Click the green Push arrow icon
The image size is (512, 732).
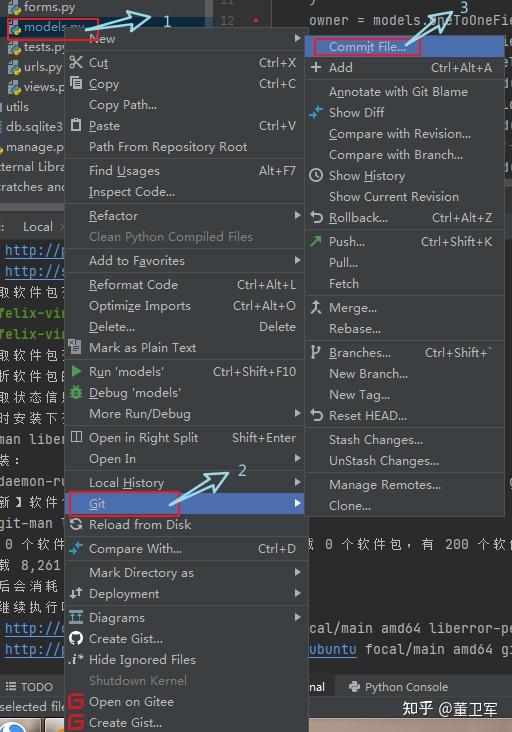pos(316,241)
